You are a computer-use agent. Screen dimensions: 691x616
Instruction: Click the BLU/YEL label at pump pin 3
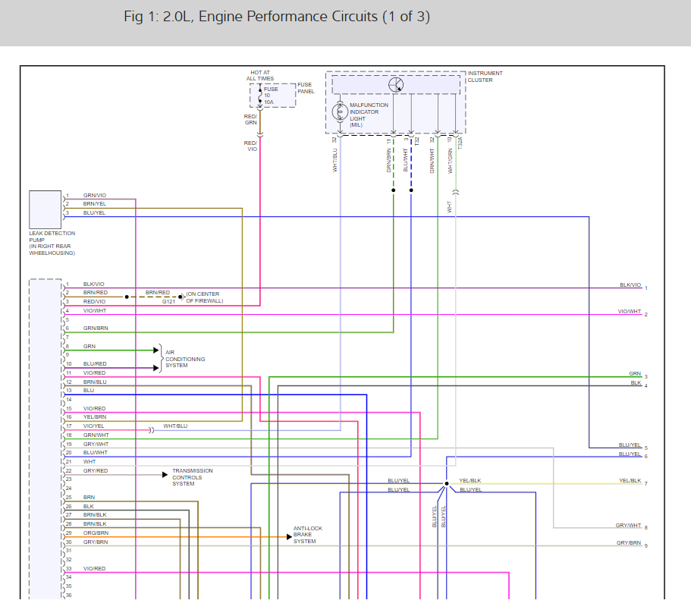coord(94,213)
